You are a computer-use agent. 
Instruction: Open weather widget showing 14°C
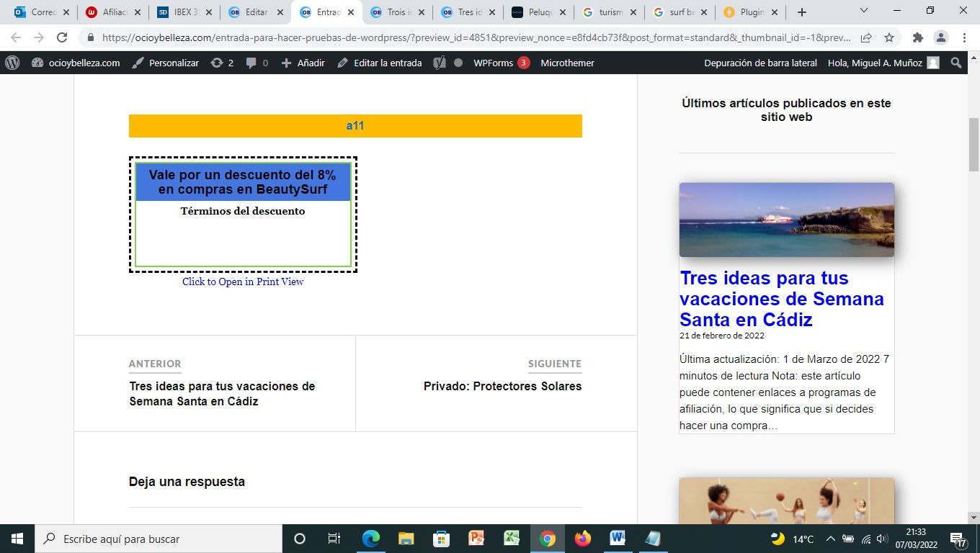(x=792, y=539)
